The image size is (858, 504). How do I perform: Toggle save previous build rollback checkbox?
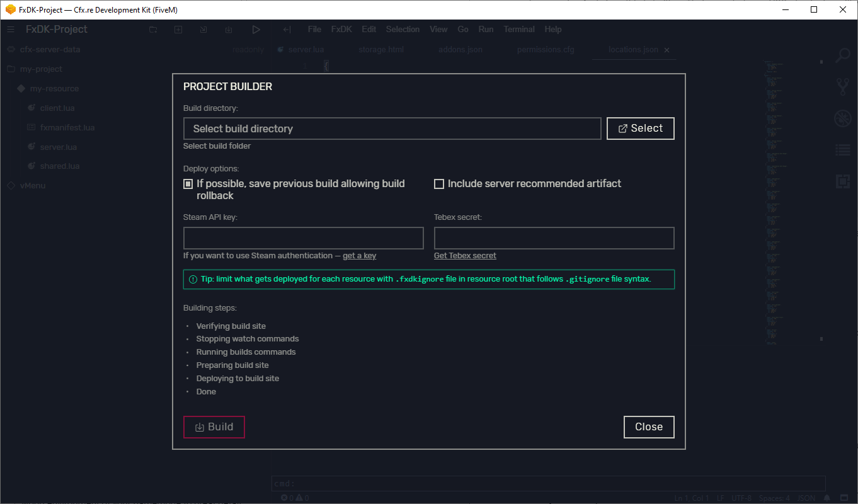(188, 184)
